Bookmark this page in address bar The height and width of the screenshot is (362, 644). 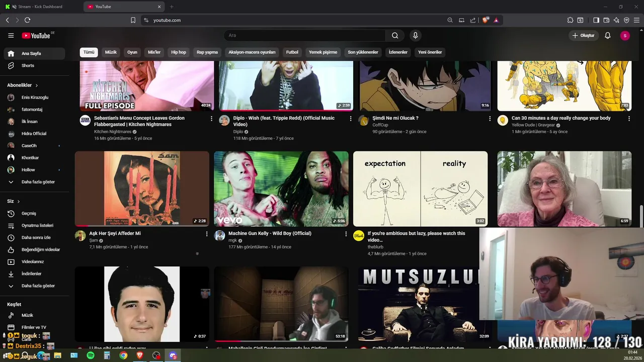tap(133, 20)
